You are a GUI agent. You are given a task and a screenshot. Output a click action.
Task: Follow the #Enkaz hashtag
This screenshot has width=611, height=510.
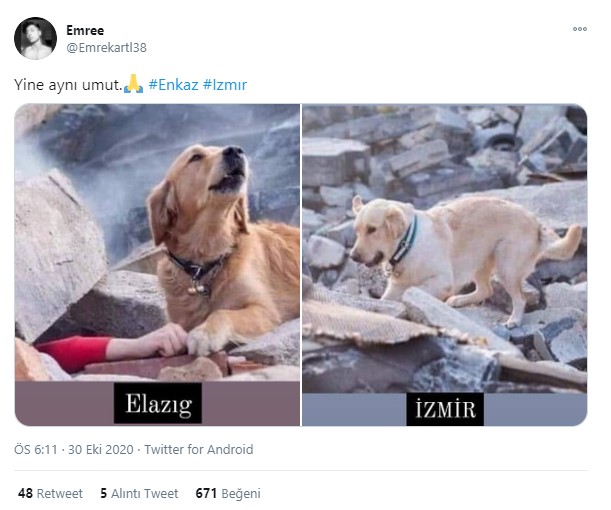tap(173, 85)
